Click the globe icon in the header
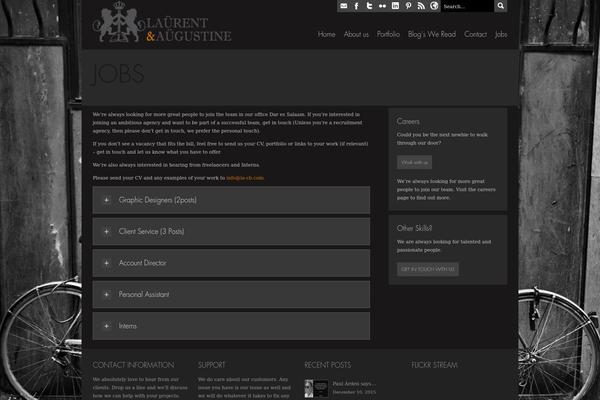The height and width of the screenshot is (400, 600). point(434,6)
